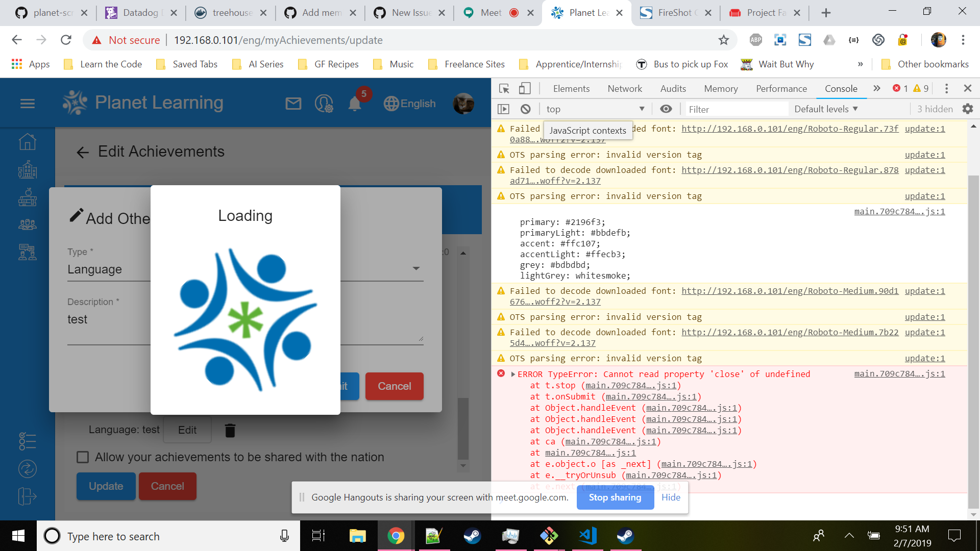Click the Description text field
The image size is (980, 551).
click(x=246, y=327)
